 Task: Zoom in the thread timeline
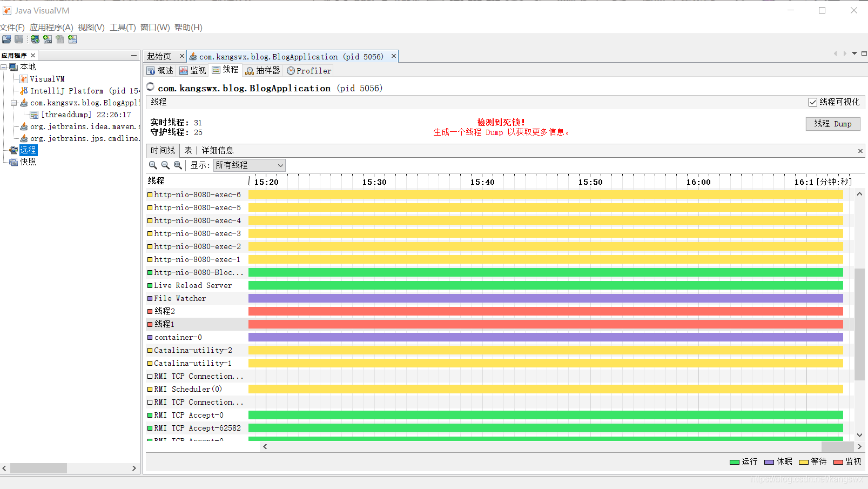[x=153, y=165]
